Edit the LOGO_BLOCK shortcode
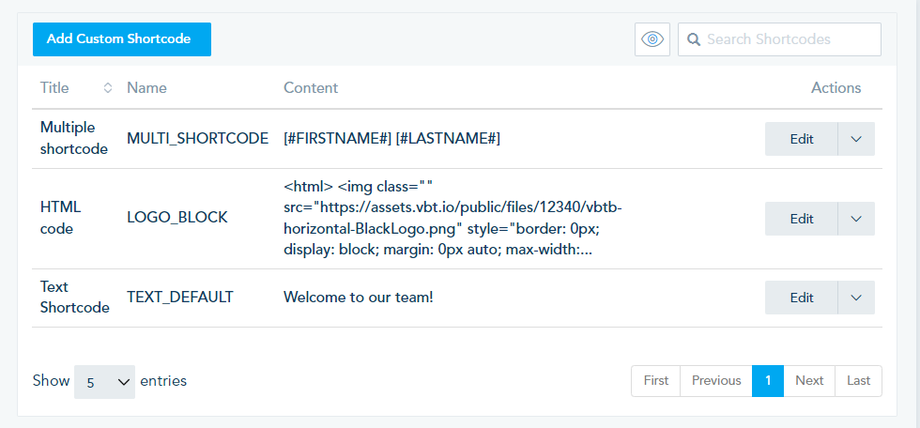The width and height of the screenshot is (920, 428). pyautogui.click(x=801, y=219)
